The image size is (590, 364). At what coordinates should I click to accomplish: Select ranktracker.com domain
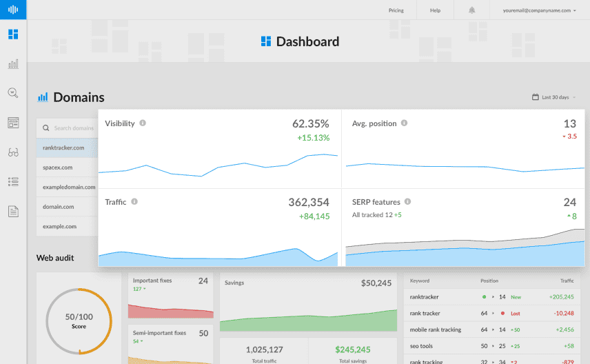tap(68, 148)
